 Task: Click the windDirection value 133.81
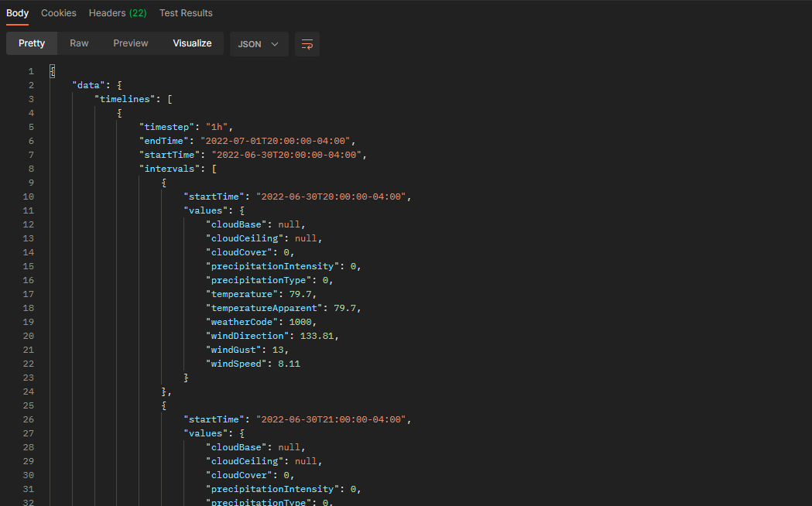320,336
